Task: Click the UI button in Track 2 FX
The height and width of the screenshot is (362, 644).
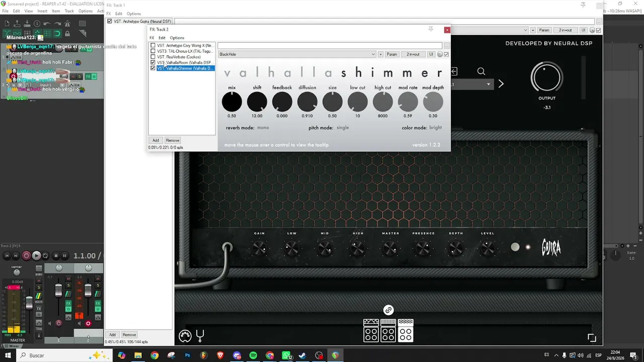Action: coord(431,54)
